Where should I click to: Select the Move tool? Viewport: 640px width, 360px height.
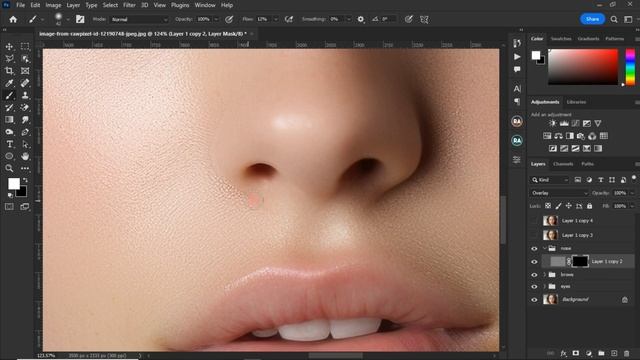point(9,47)
